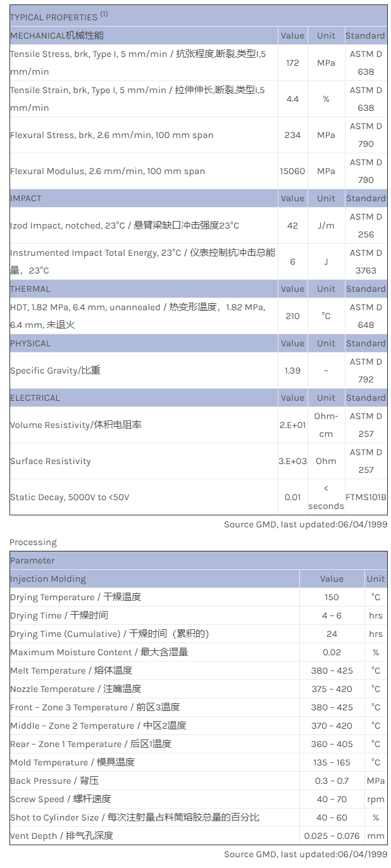Click the Specific Gravity value 1.39
The width and height of the screenshot is (391, 868).
pyautogui.click(x=292, y=370)
